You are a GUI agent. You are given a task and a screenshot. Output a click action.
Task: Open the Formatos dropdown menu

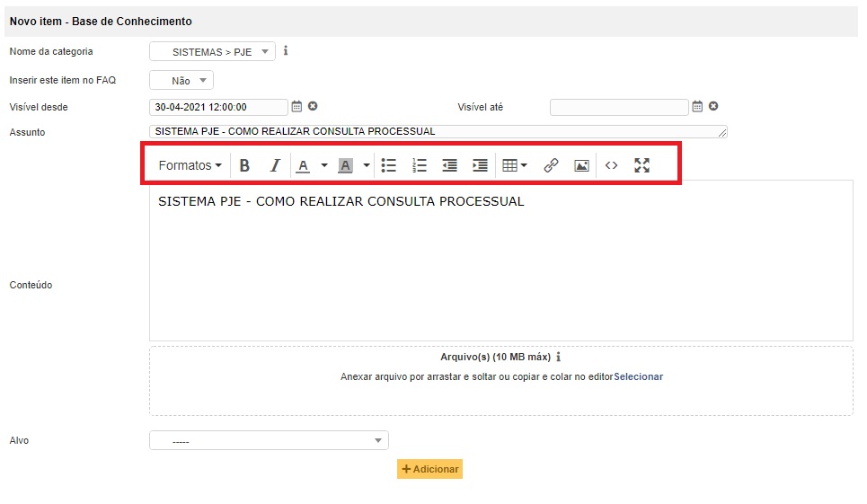[190, 165]
